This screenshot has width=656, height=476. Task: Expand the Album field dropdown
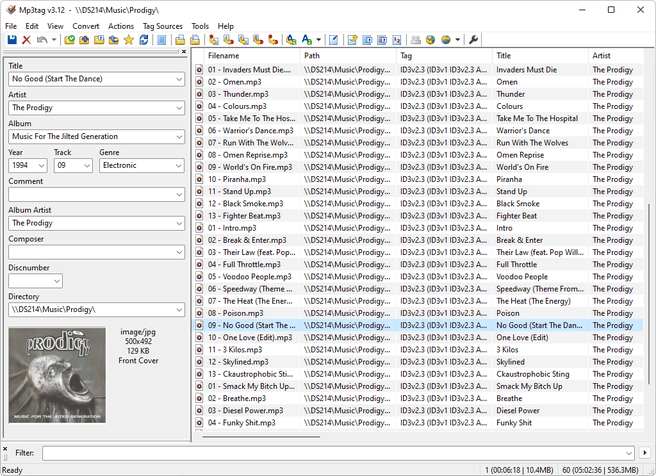(179, 137)
